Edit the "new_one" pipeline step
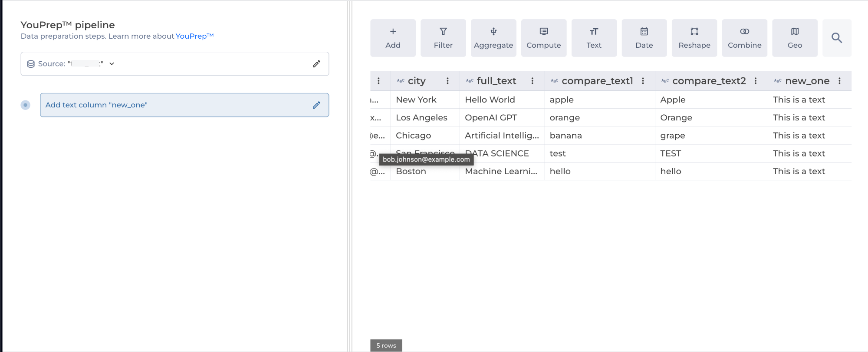868x352 pixels. (316, 105)
